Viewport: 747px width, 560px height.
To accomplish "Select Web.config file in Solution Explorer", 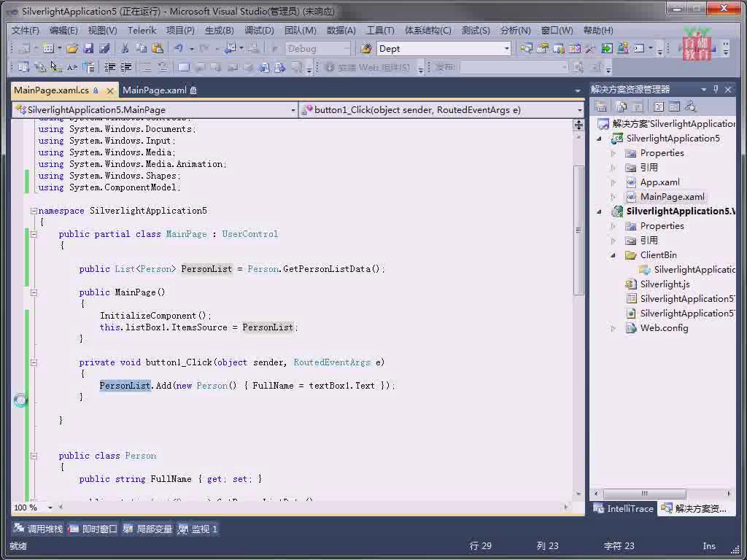I will pos(664,328).
